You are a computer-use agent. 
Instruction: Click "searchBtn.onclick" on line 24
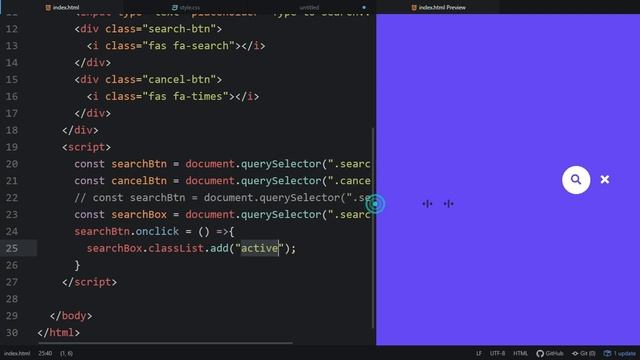pyautogui.click(x=127, y=231)
